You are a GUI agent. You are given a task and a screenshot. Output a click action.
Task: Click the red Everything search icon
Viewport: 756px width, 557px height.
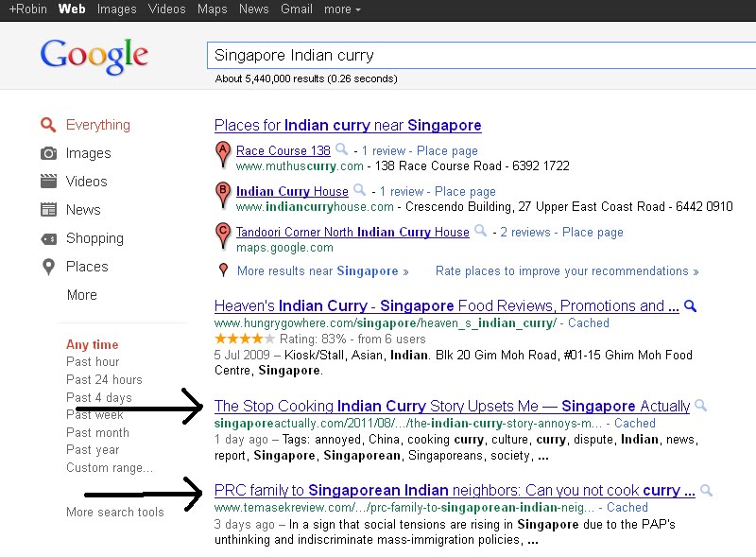pyautogui.click(x=48, y=125)
